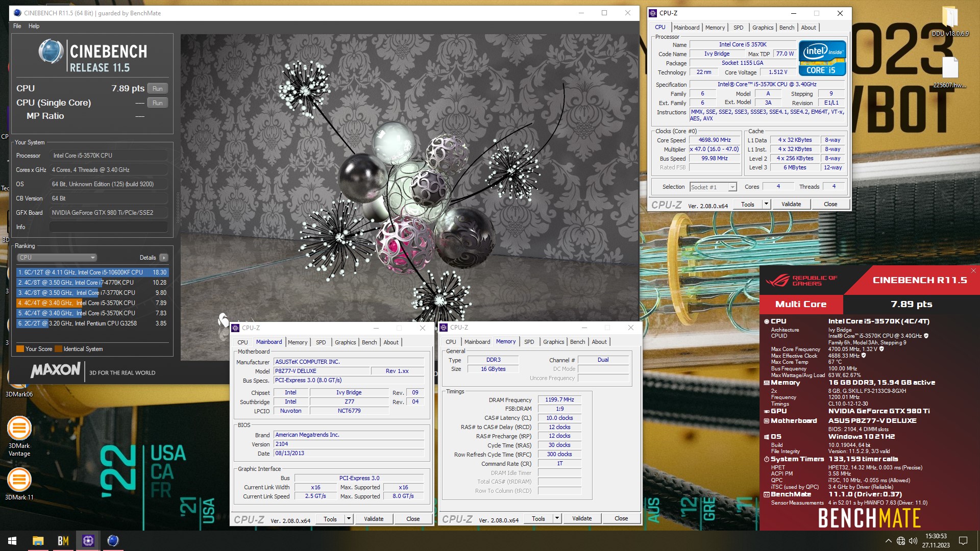Click Tools button in Memory CPU-Z window

click(538, 519)
